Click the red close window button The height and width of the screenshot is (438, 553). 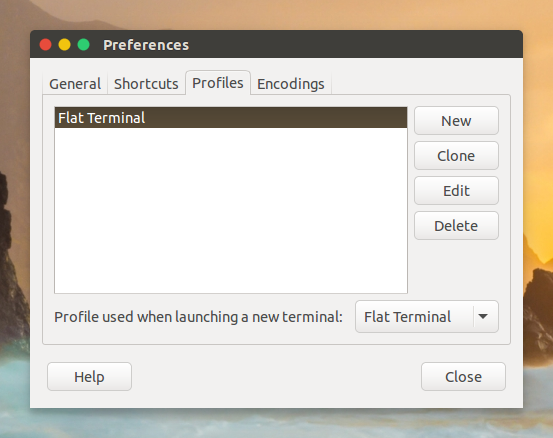[x=45, y=45]
